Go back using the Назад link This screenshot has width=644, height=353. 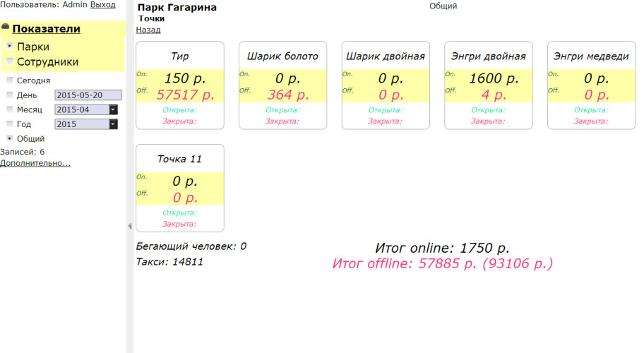[148, 30]
